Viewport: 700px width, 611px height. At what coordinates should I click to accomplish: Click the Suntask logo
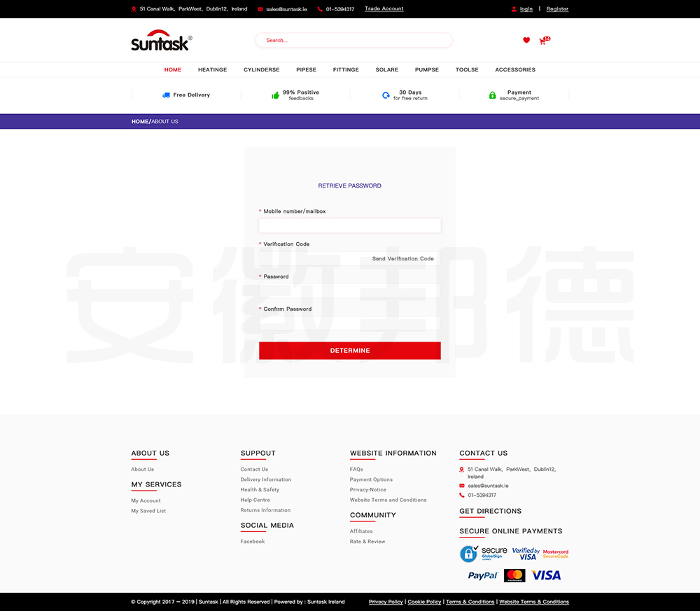(160, 41)
